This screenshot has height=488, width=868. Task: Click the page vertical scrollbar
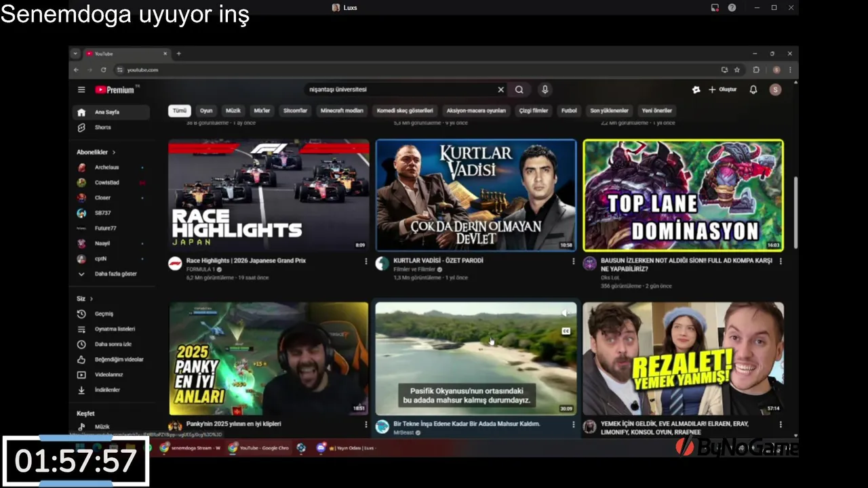click(x=796, y=213)
